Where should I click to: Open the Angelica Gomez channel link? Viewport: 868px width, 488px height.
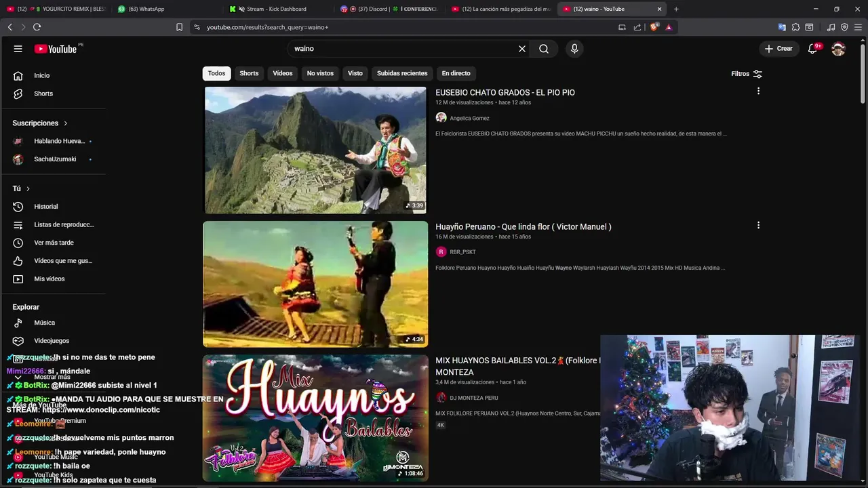(x=469, y=118)
